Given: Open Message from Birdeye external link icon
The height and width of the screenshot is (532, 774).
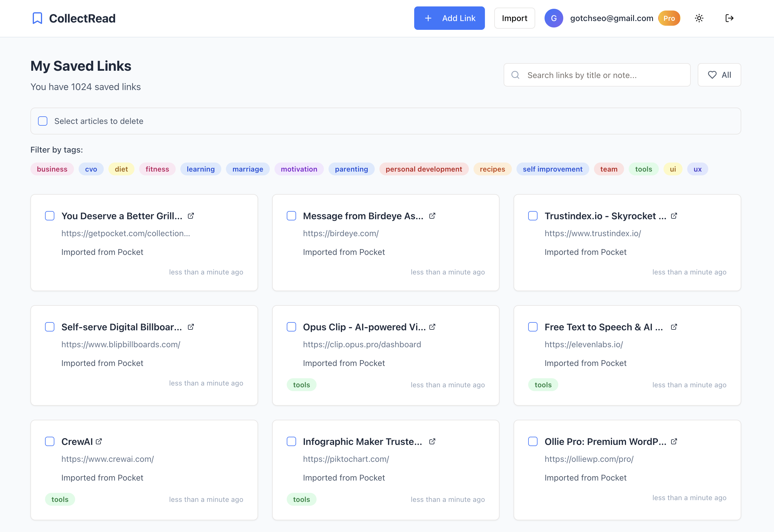Looking at the screenshot, I should [x=432, y=216].
